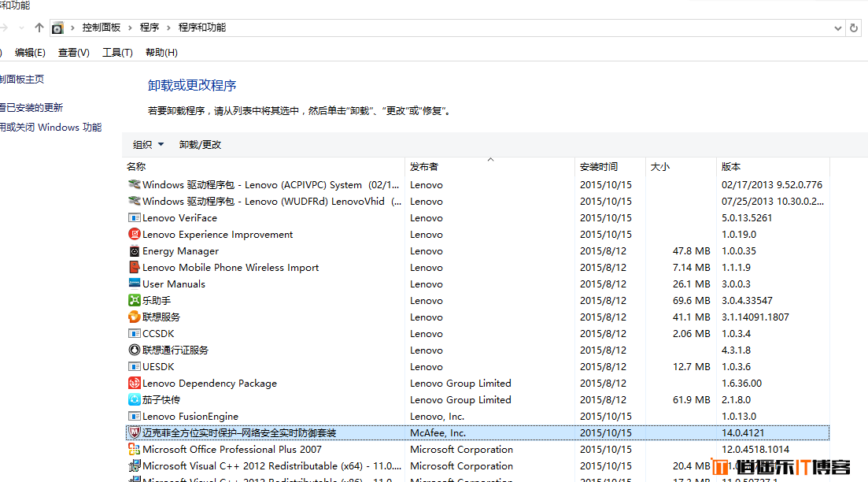Click the 乐助手 program icon
Viewport: 868px width, 482px height.
pyautogui.click(x=134, y=301)
